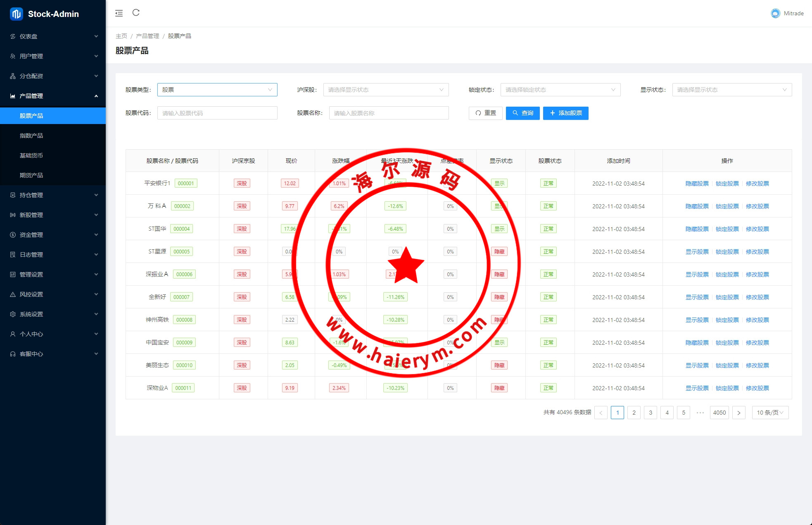Click the 系统设置 gear icon in sidebar
The height and width of the screenshot is (525, 812).
[x=13, y=314]
